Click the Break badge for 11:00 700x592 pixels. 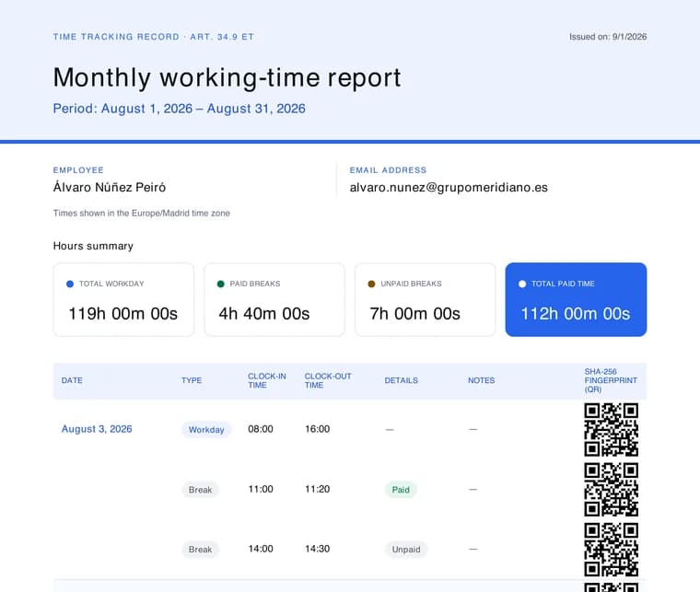click(201, 490)
